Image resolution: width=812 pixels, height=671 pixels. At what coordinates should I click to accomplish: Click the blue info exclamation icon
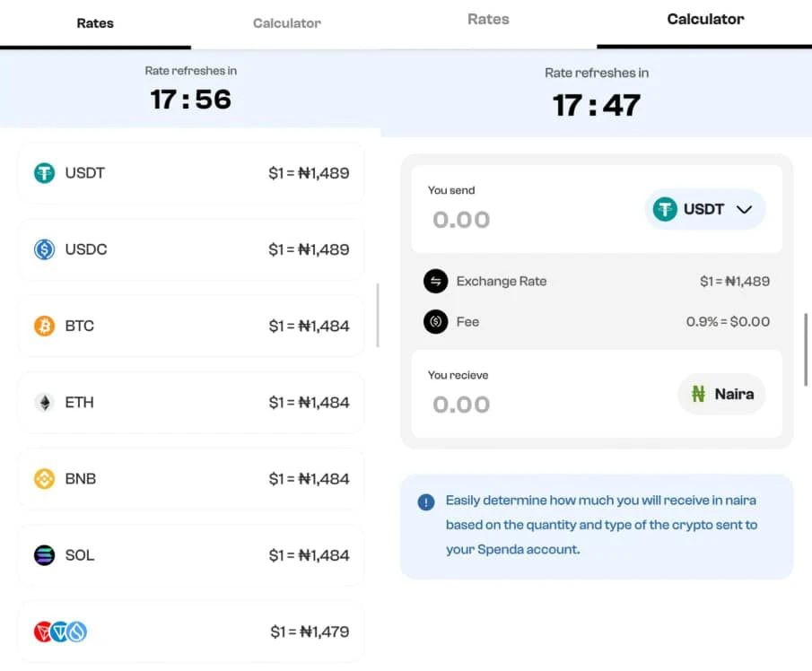[426, 502]
